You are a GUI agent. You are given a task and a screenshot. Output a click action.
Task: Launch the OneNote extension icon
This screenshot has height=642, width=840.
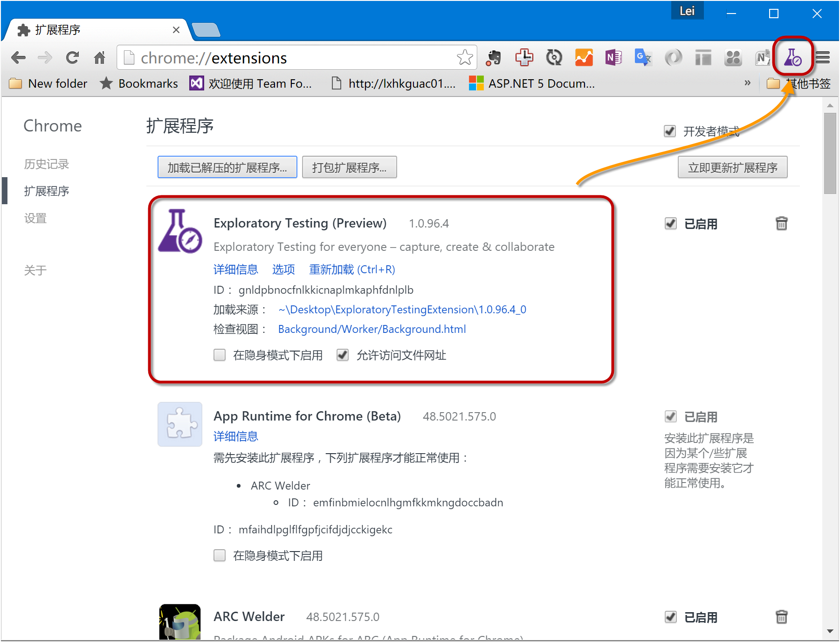pyautogui.click(x=613, y=58)
